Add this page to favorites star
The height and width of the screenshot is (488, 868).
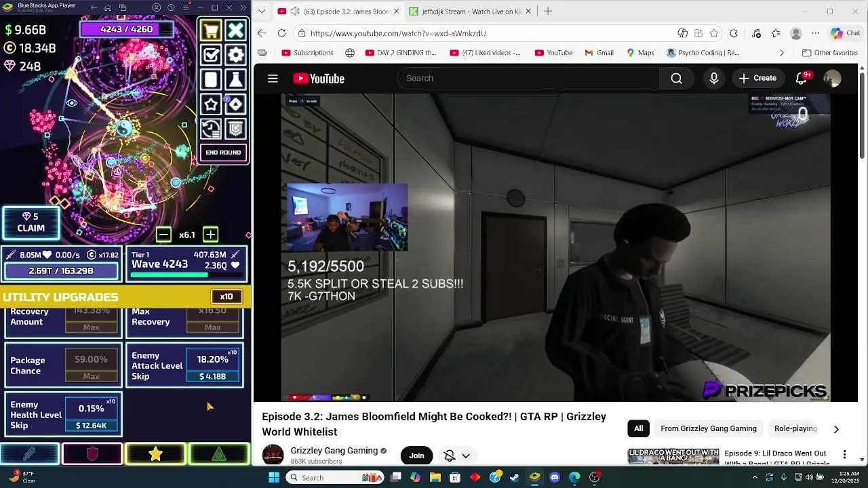click(714, 33)
